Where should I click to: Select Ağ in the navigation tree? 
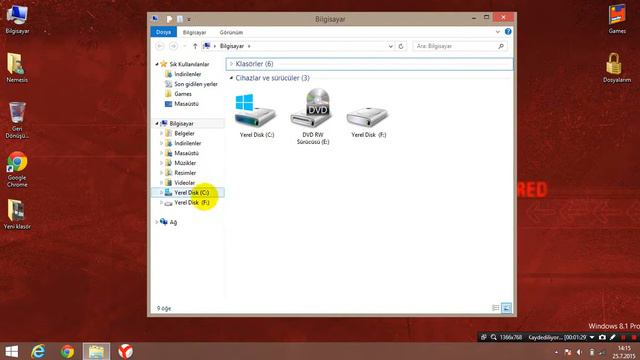(x=173, y=222)
